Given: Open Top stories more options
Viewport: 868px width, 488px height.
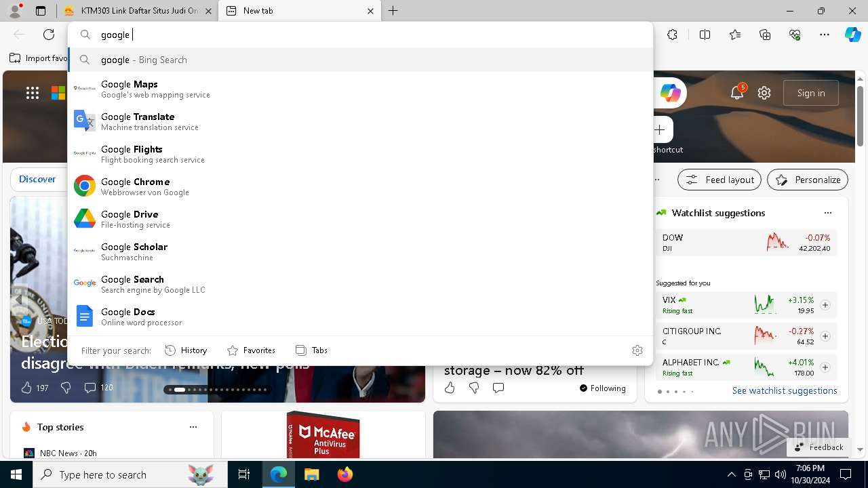Looking at the screenshot, I should (x=193, y=427).
